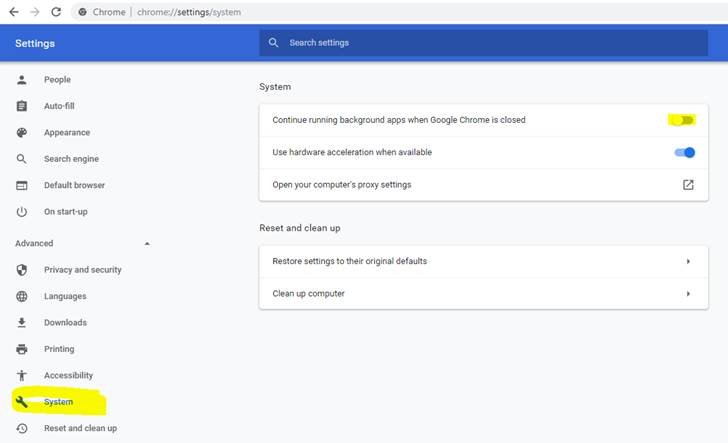
Task: Open the Downloads settings section
Action: [65, 323]
